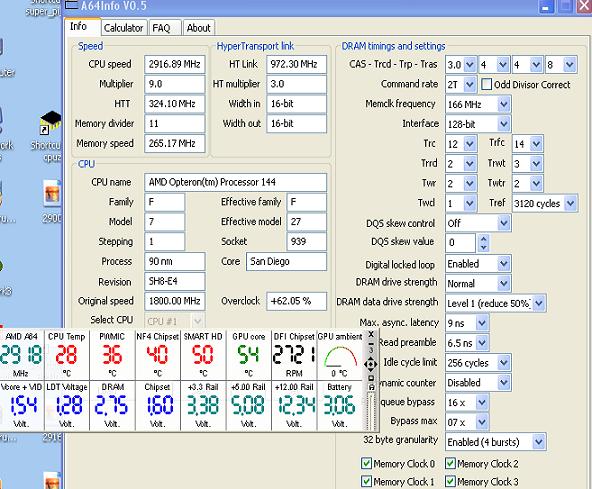Uncheck Memory Clock 1
The image size is (592, 489).
[x=366, y=481]
